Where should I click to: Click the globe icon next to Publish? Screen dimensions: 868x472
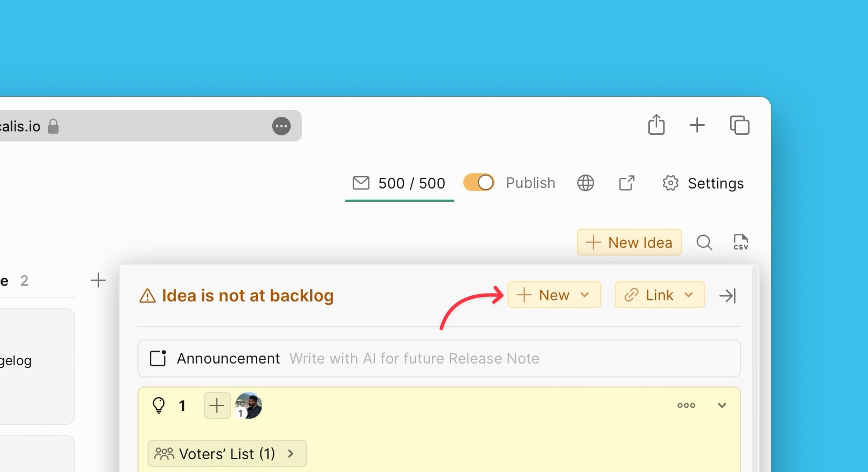coord(585,183)
